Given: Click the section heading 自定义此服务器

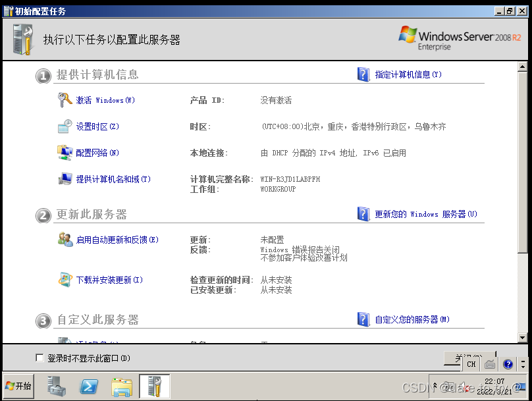Looking at the screenshot, I should pyautogui.click(x=97, y=319).
